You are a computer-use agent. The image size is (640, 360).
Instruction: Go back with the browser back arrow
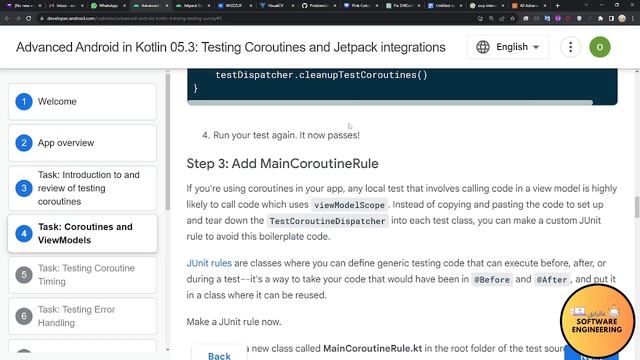[7, 18]
